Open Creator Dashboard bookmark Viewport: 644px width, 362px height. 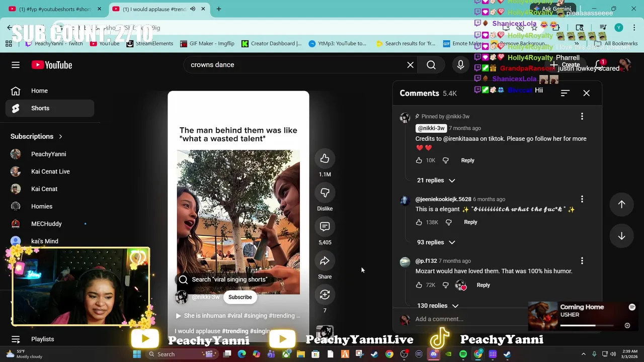click(271, 44)
